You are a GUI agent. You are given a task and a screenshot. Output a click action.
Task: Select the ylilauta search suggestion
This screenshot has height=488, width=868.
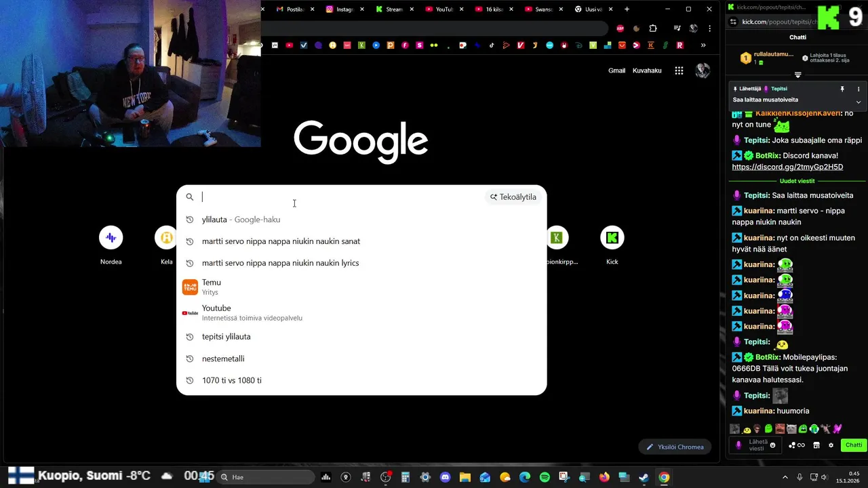[x=361, y=220]
